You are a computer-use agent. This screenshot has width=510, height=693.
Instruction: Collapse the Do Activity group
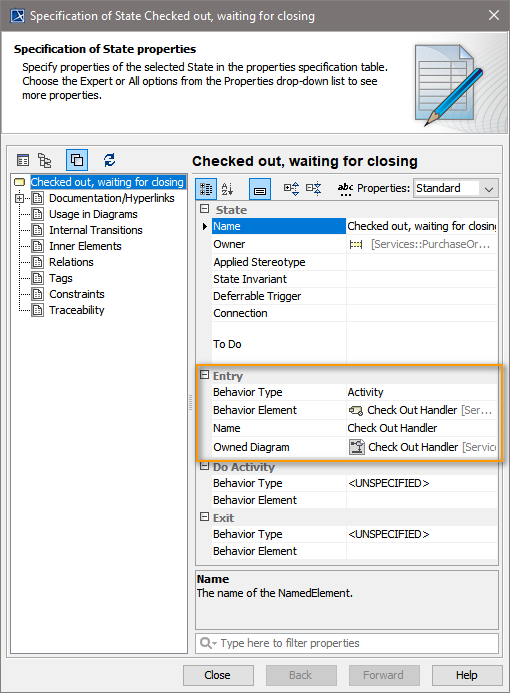point(204,466)
